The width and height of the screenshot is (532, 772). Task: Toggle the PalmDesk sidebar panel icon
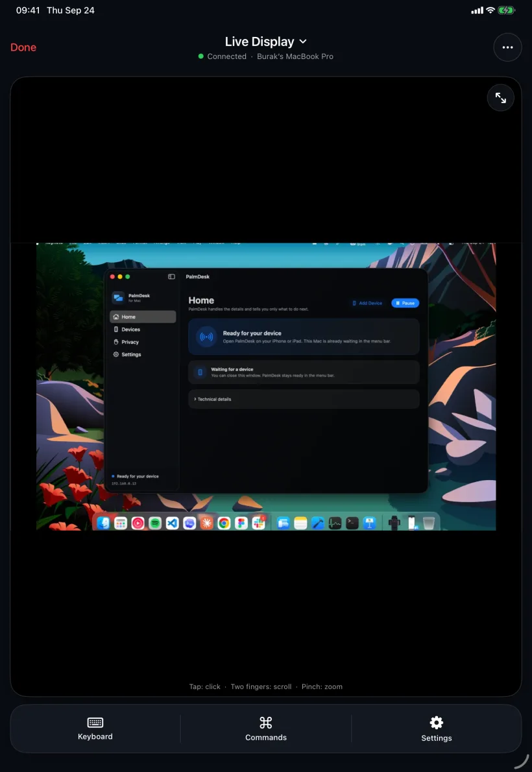pyautogui.click(x=171, y=277)
